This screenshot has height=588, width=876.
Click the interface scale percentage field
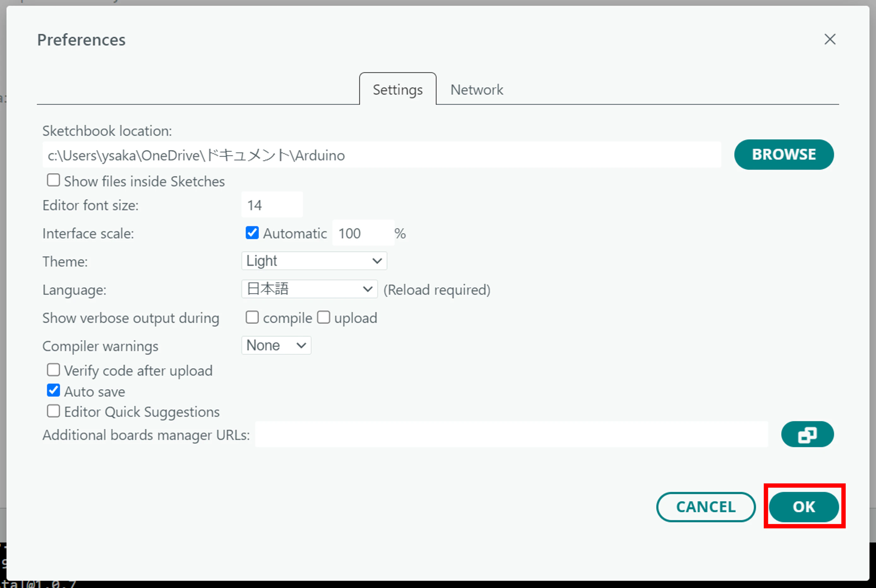pos(363,233)
